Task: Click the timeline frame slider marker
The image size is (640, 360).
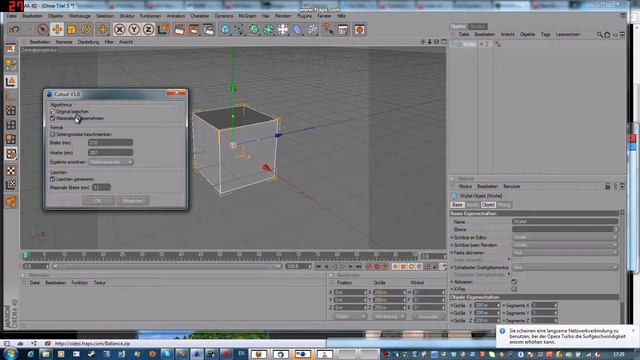Action: tap(26, 255)
